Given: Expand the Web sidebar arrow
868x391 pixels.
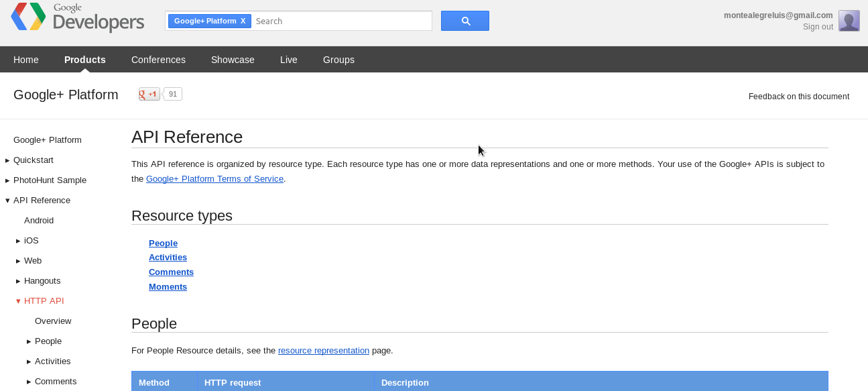Looking at the screenshot, I should point(18,262).
